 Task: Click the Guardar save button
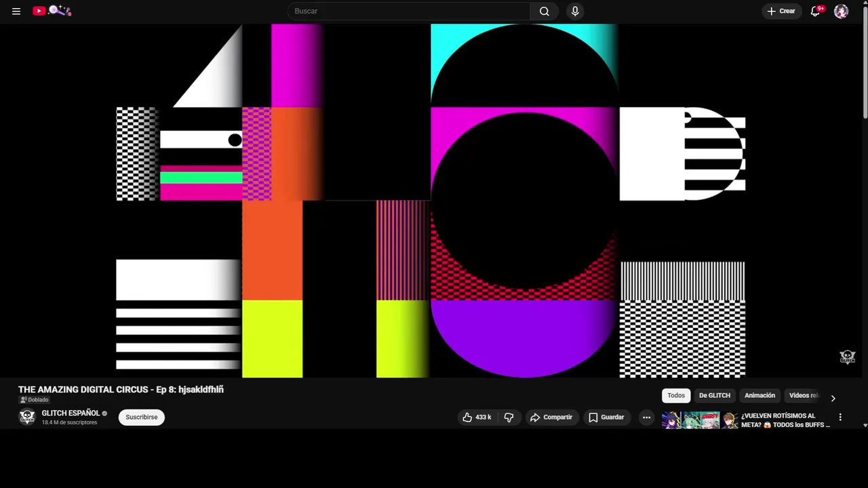606,418
